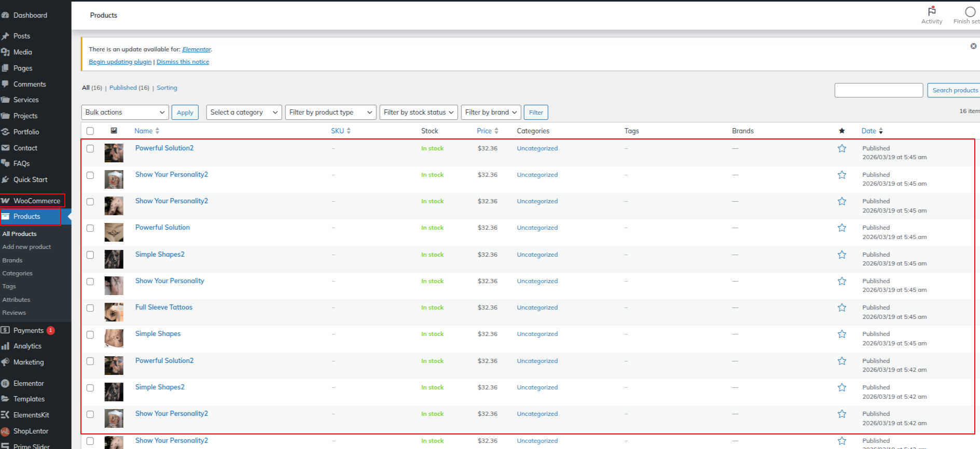Click the Payments sidebar icon
Image resolution: width=980 pixels, height=449 pixels.
coord(6,330)
